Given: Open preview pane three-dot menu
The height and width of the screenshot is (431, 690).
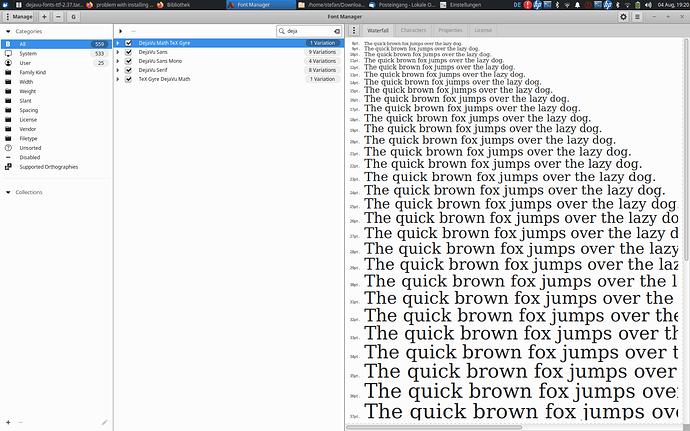Looking at the screenshot, I should 354,30.
